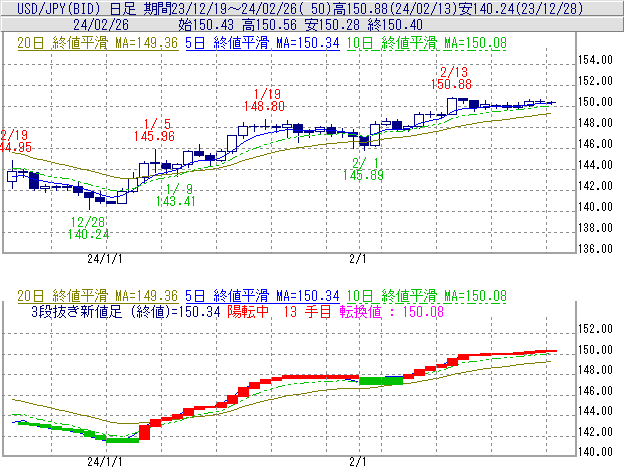The image size is (624, 475).
Task: Click 142.00 on the 3段抜き新値足 chart axis
Action: pyautogui.click(x=595, y=432)
